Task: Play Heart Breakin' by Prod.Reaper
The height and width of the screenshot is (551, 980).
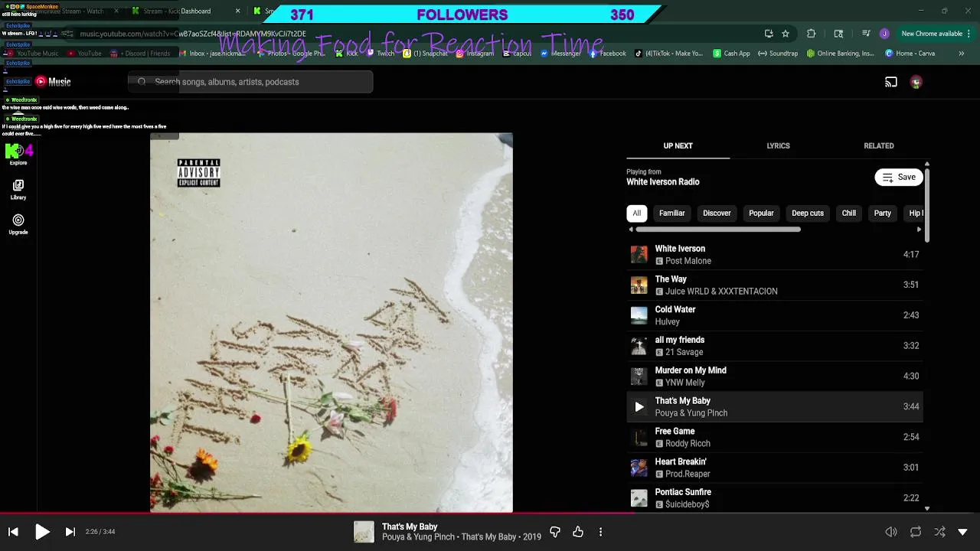Action: [x=775, y=468]
